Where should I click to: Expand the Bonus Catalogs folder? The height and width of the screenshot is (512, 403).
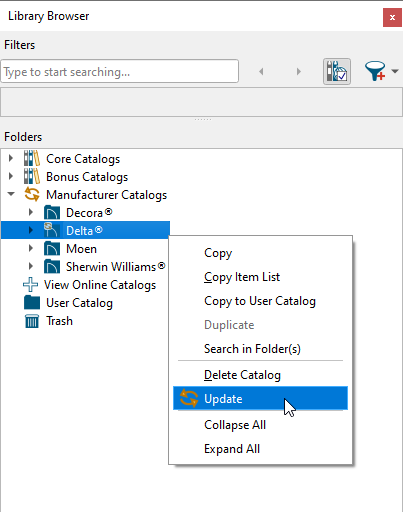[x=11, y=176]
